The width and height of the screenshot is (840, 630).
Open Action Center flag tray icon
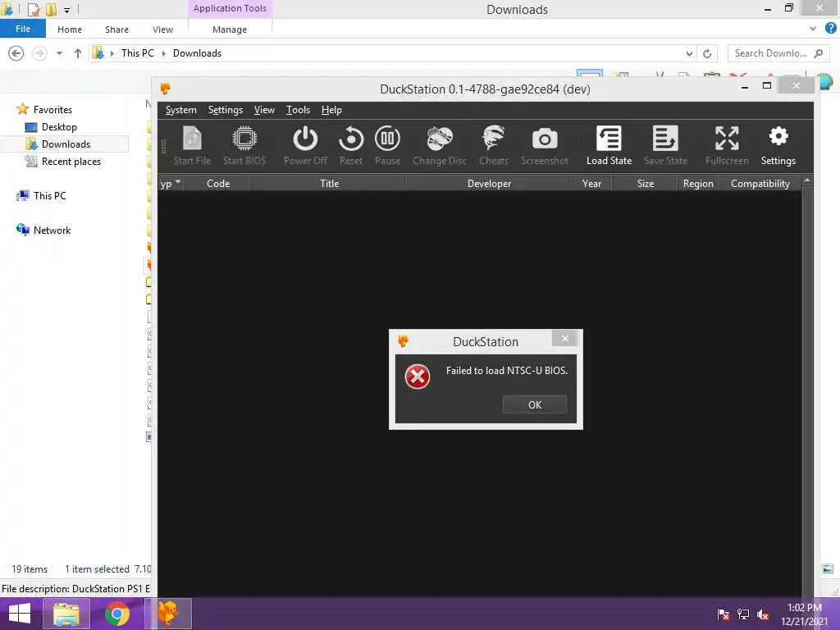point(724,614)
